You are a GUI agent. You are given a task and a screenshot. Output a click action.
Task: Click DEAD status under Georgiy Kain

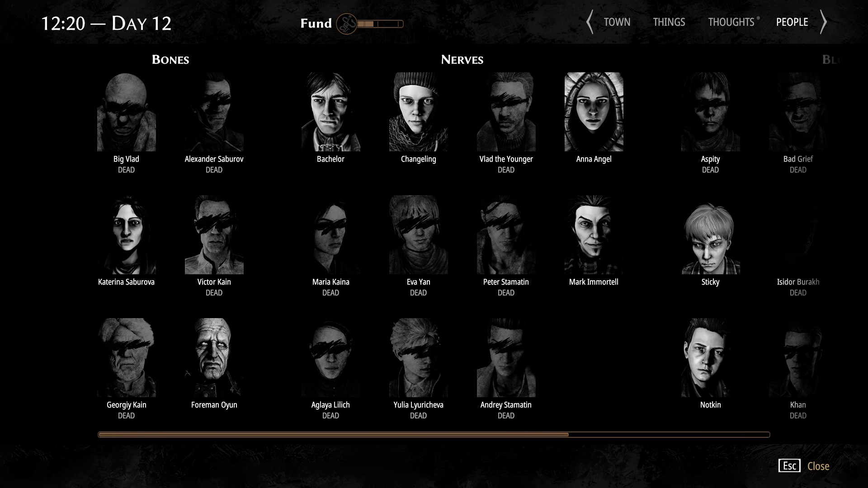(126, 416)
